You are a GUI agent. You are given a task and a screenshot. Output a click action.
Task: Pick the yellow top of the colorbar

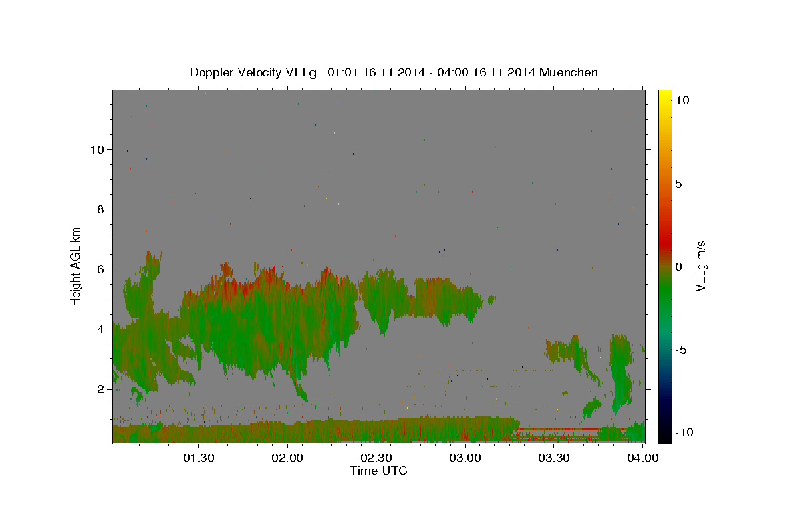[664, 96]
